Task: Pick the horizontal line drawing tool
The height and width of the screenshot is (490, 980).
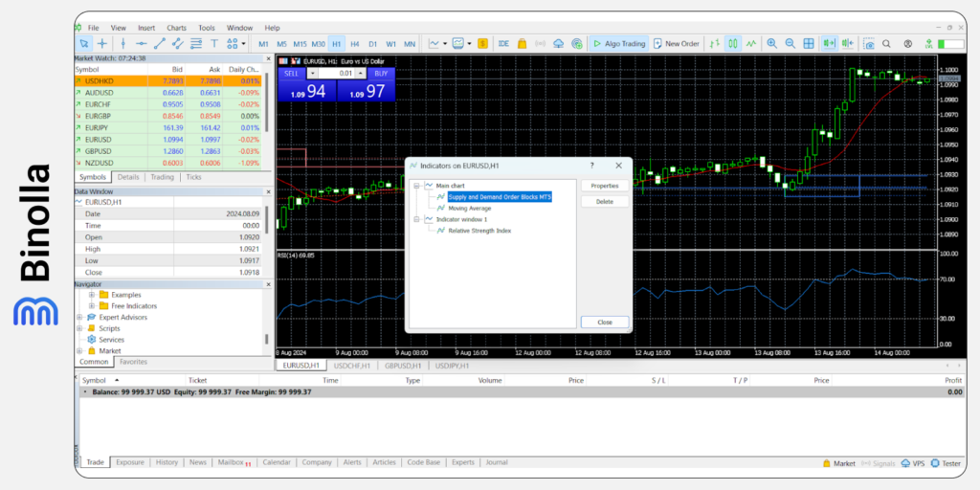Action: 142,44
